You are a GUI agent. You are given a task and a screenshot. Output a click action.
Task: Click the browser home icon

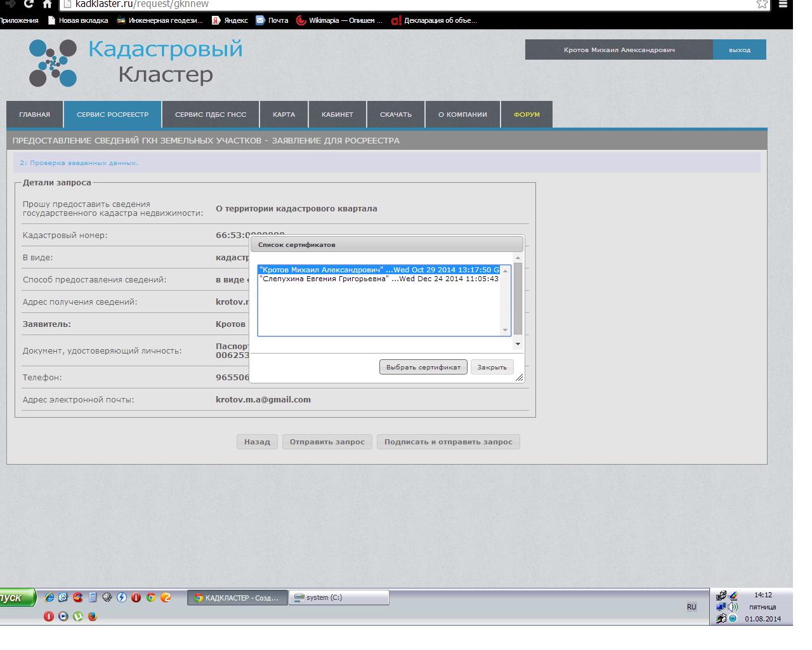[47, 4]
